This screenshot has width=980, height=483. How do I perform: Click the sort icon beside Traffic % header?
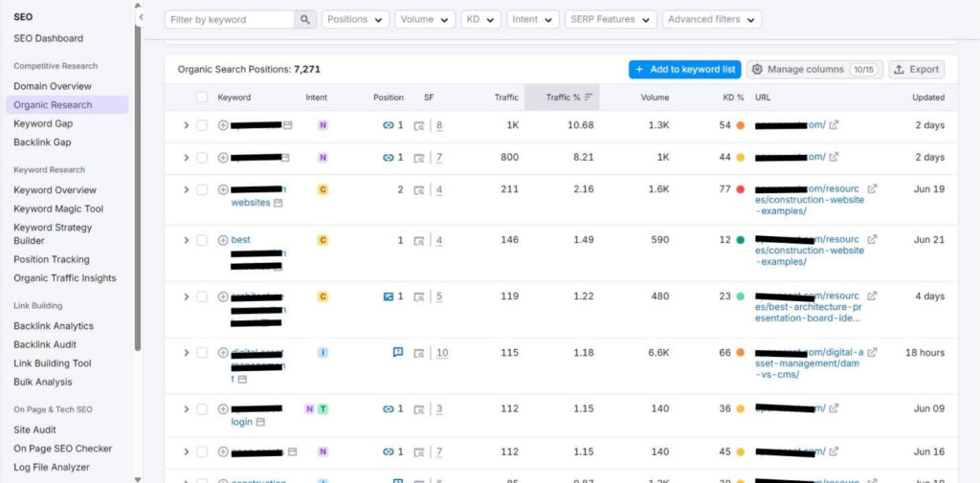click(x=589, y=98)
